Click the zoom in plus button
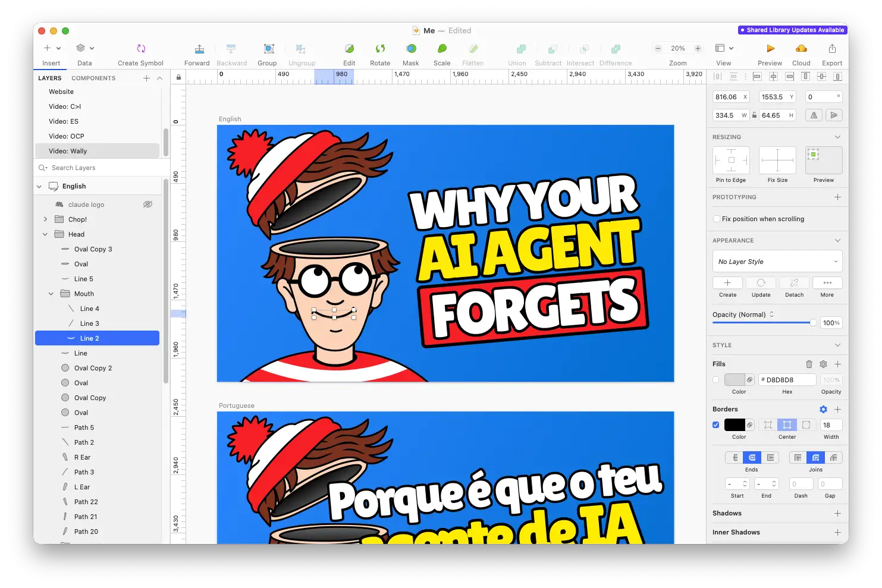The width and height of the screenshot is (882, 588). (698, 49)
